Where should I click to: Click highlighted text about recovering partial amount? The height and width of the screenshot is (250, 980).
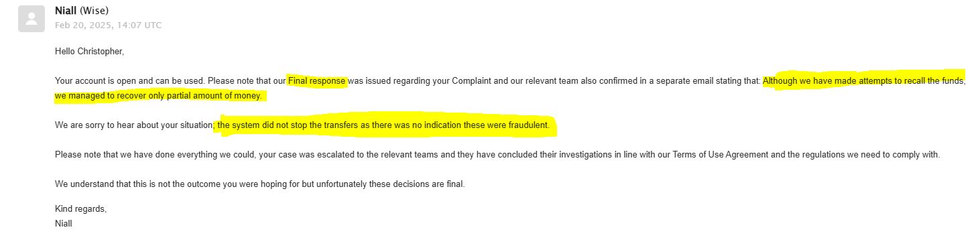coord(158,97)
